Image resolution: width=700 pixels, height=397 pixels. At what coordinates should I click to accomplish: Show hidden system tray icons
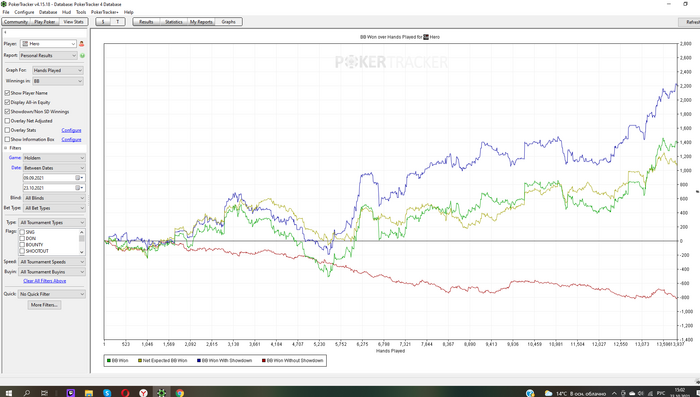coord(614,393)
